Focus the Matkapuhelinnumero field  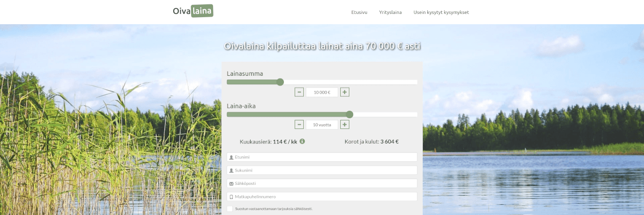322,197
